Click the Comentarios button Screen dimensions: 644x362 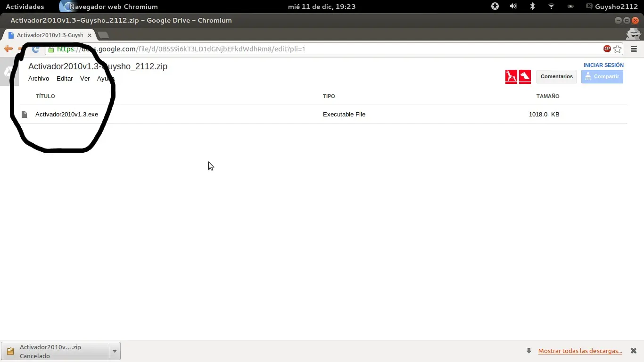click(557, 76)
